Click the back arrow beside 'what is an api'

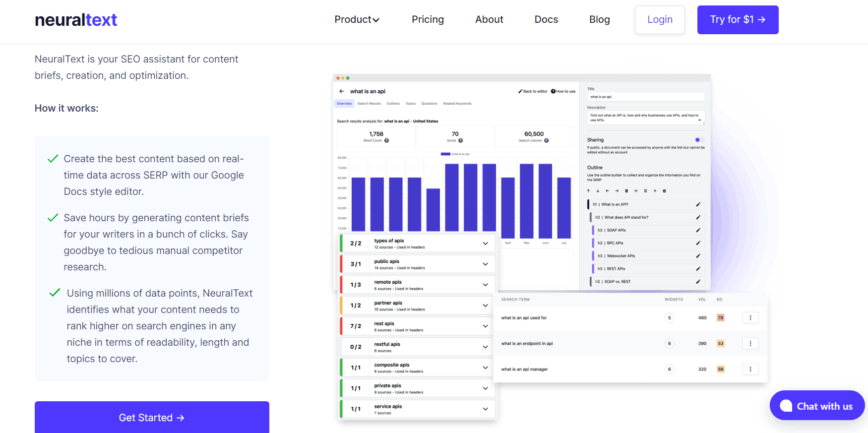341,91
